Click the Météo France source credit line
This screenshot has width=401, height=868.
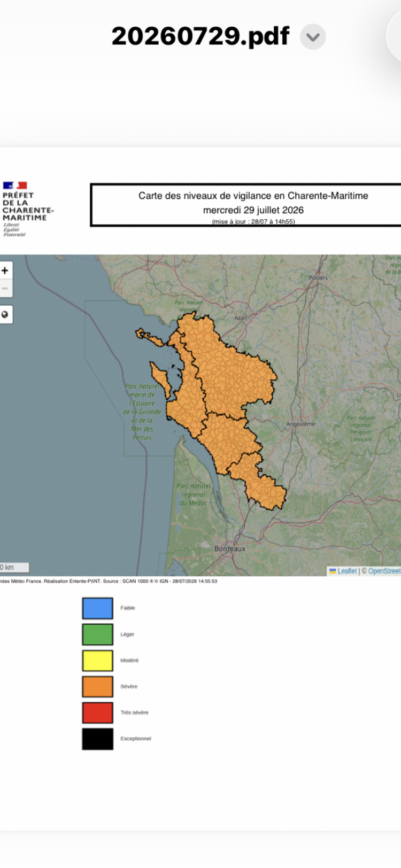point(109,581)
